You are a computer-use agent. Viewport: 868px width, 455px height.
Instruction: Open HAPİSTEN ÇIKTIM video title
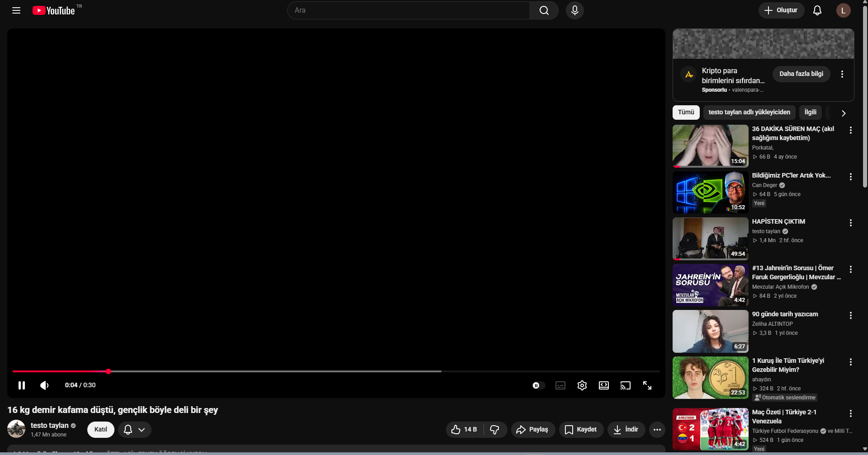(778, 222)
